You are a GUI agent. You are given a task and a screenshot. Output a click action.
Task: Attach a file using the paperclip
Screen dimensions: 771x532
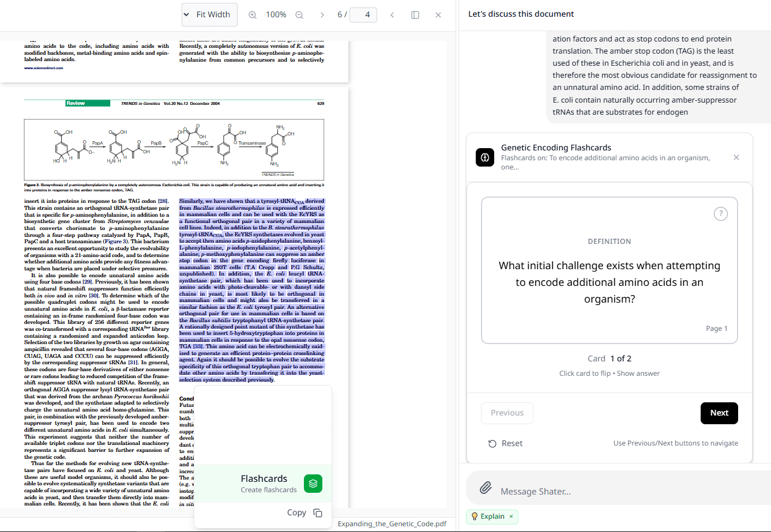[x=484, y=487]
